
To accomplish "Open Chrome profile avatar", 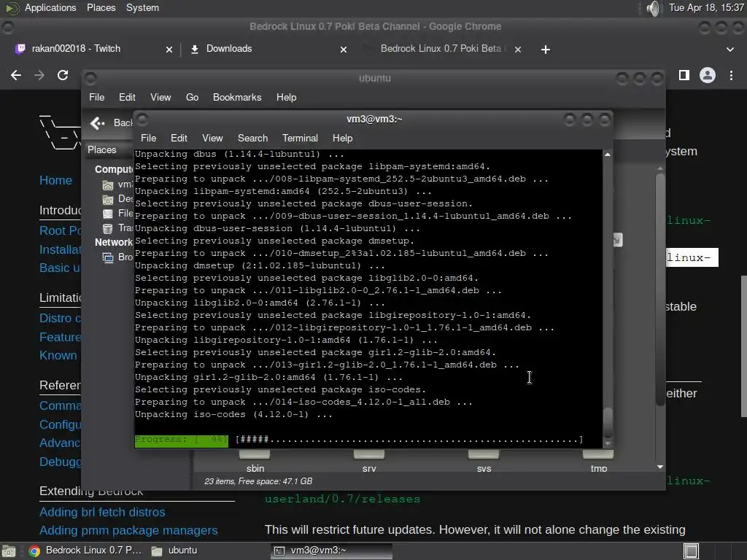I will 708,75.
